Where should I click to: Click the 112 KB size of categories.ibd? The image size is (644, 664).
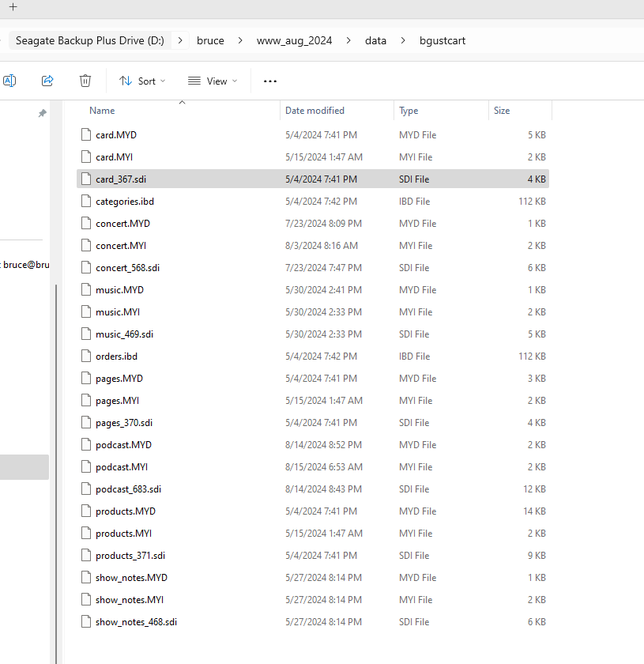point(533,201)
